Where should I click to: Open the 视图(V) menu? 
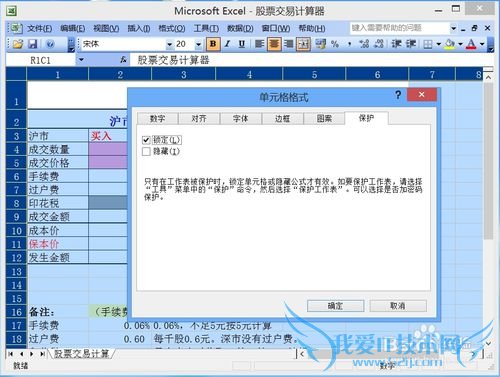point(106,29)
